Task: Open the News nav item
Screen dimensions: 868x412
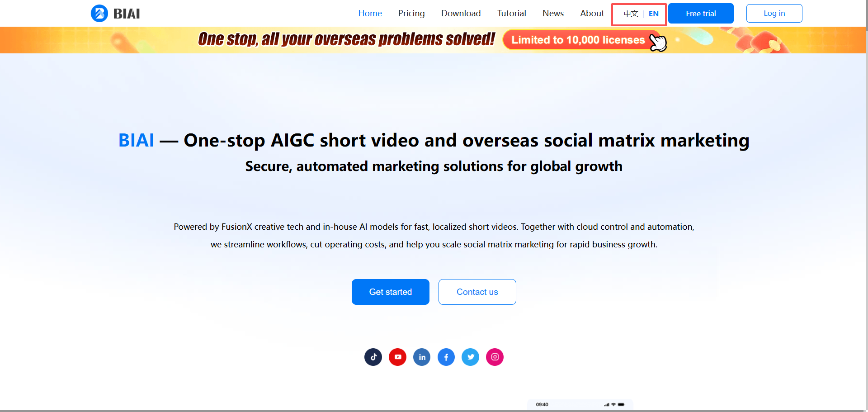Action: 553,14
